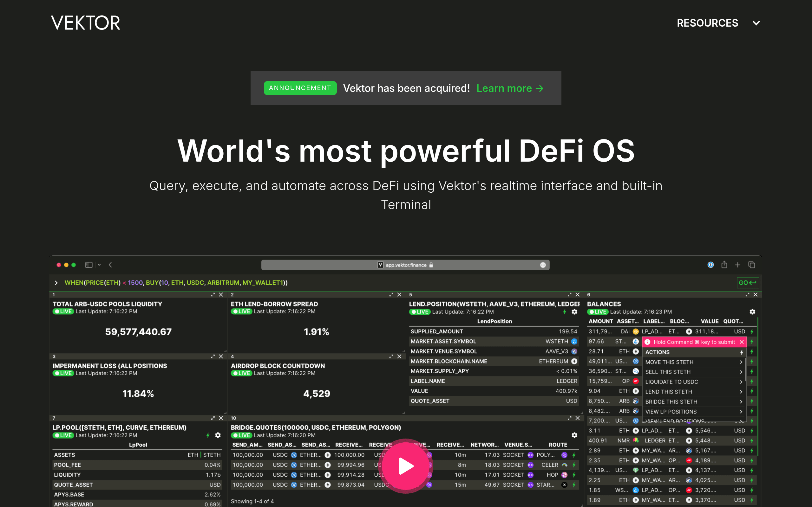Expand the ETH Lend-Borrow Spread panel

391,295
